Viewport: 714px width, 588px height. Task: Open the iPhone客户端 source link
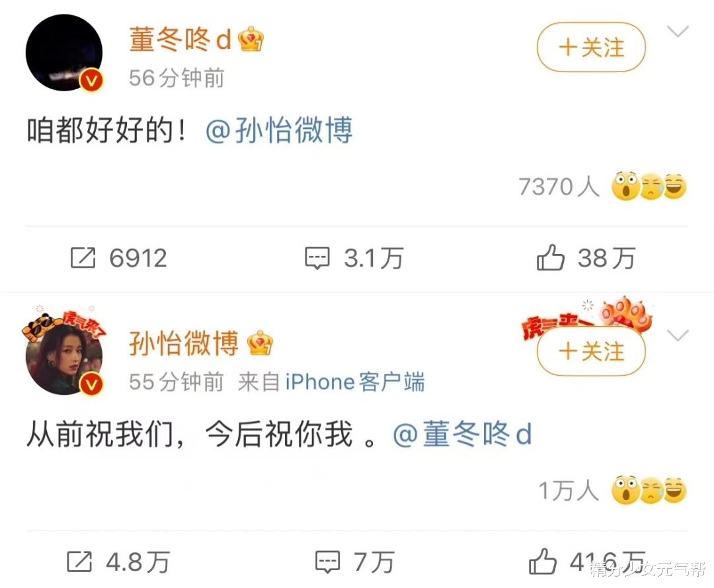pyautogui.click(x=355, y=382)
